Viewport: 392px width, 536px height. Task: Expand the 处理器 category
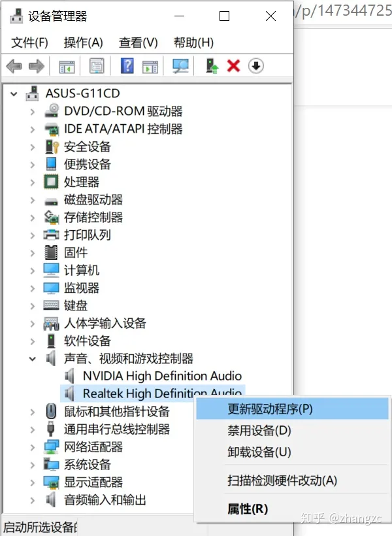(32, 182)
